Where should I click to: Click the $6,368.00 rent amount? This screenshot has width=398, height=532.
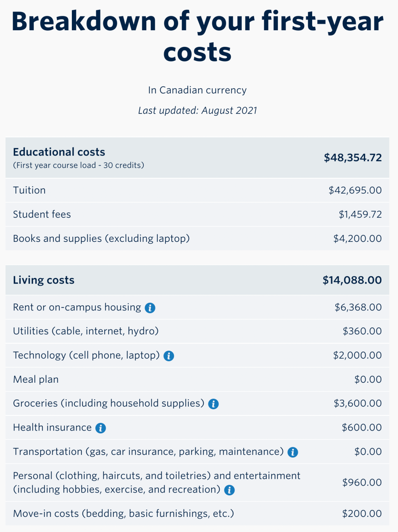coord(358,307)
